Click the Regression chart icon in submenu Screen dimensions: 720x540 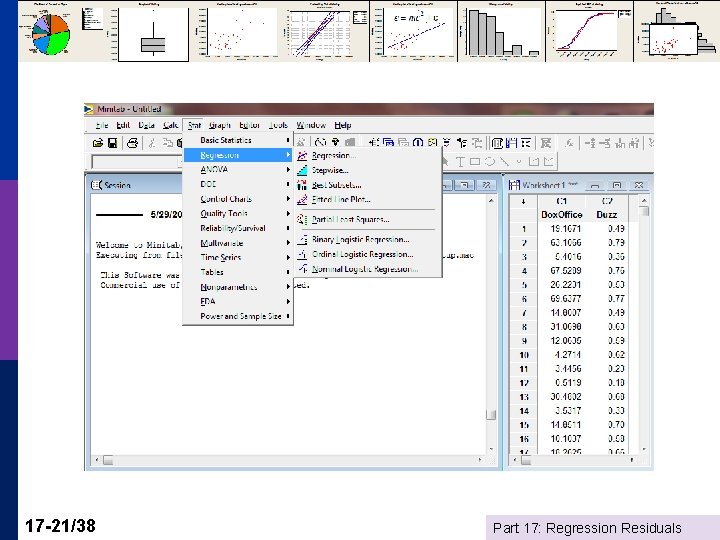pyautogui.click(x=302, y=156)
